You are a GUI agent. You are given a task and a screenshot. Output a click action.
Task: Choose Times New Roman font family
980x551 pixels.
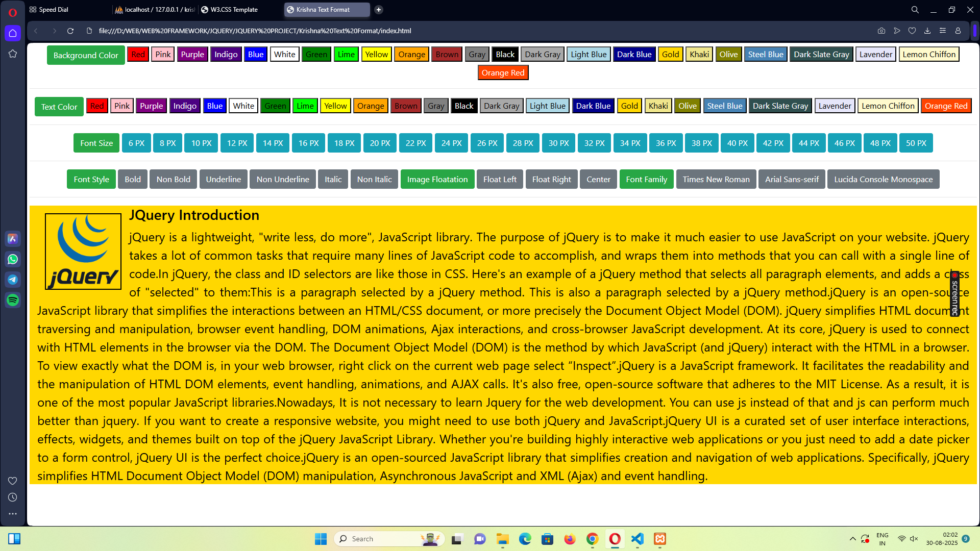716,179
